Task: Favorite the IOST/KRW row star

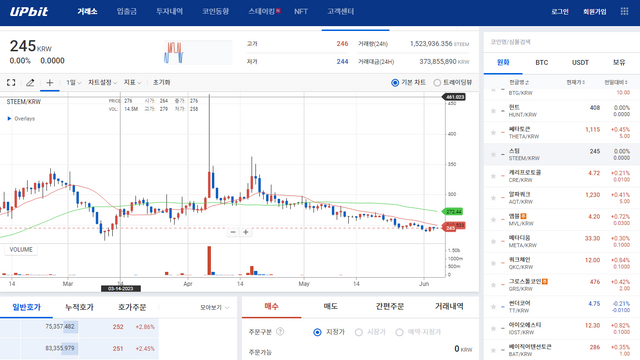Action: click(493, 329)
